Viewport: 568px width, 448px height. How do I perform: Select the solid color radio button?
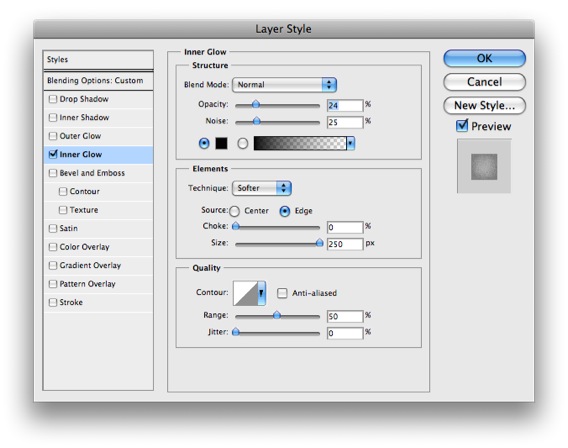click(x=204, y=143)
